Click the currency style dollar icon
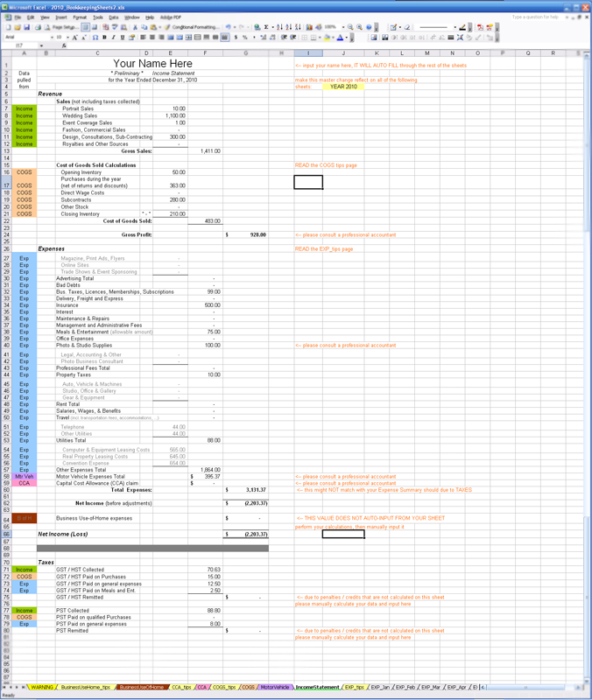This screenshot has width=592, height=700. point(236,37)
